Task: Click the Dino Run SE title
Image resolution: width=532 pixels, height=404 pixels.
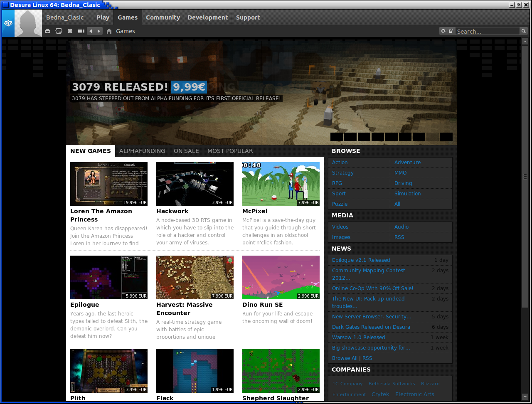Action: coord(263,305)
